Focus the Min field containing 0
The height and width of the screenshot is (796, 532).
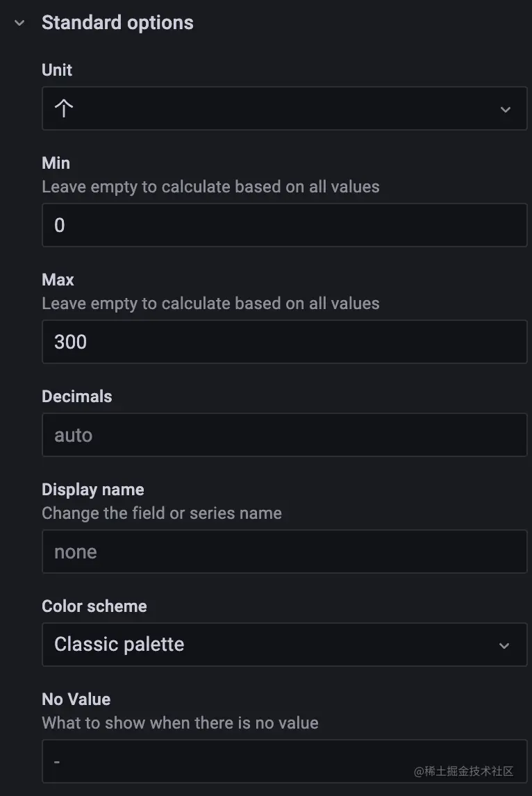284,225
